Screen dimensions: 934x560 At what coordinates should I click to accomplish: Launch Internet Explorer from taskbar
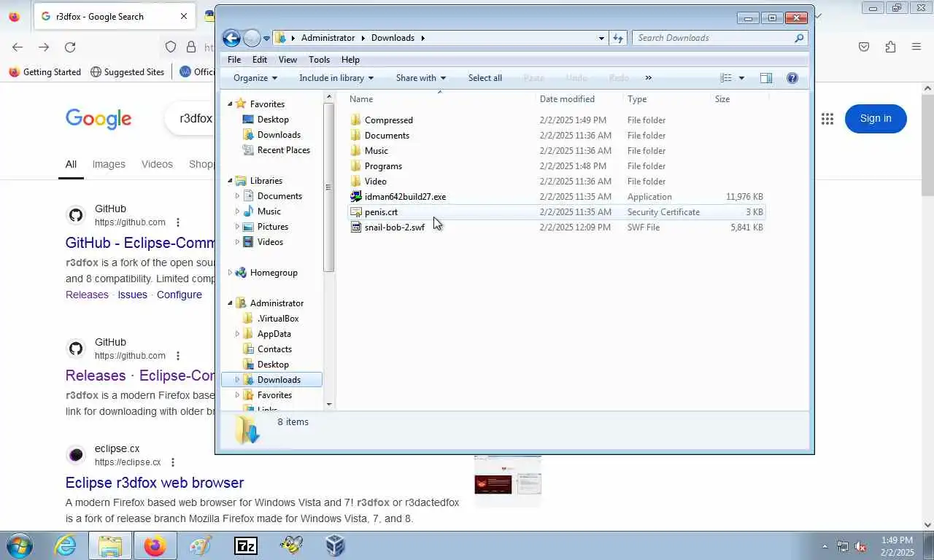click(66, 545)
